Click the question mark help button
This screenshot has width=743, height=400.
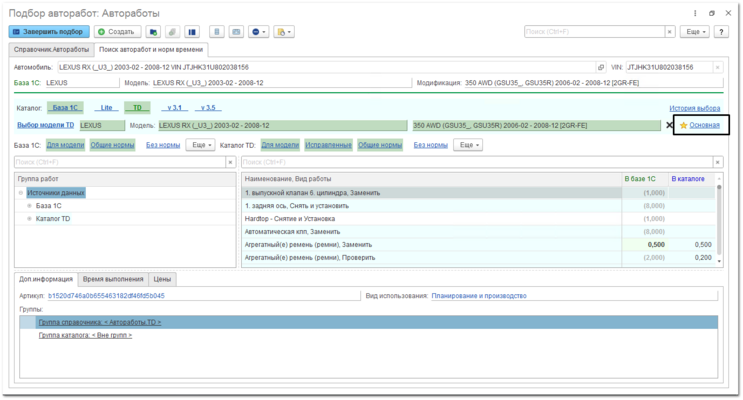point(721,32)
